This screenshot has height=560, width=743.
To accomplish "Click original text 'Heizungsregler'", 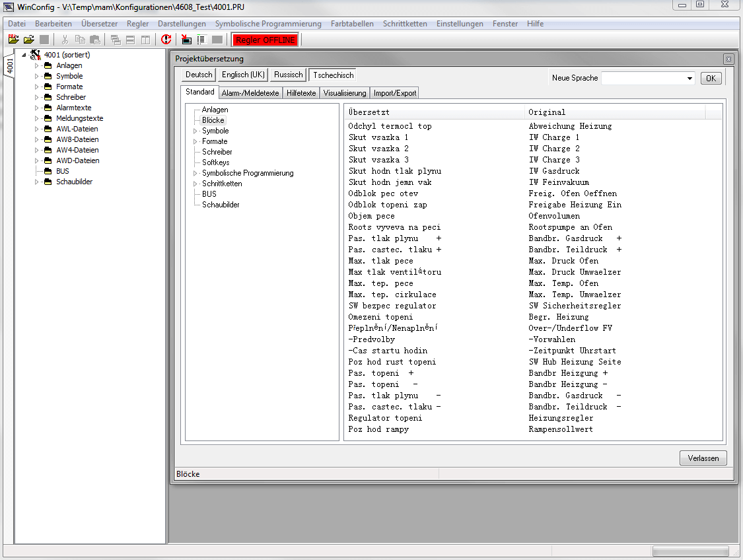I will [561, 418].
